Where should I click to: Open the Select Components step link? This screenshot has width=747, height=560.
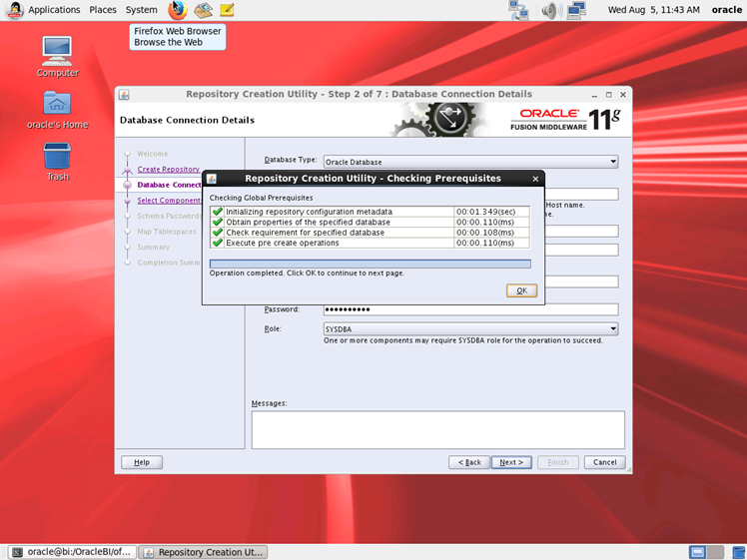(x=169, y=201)
